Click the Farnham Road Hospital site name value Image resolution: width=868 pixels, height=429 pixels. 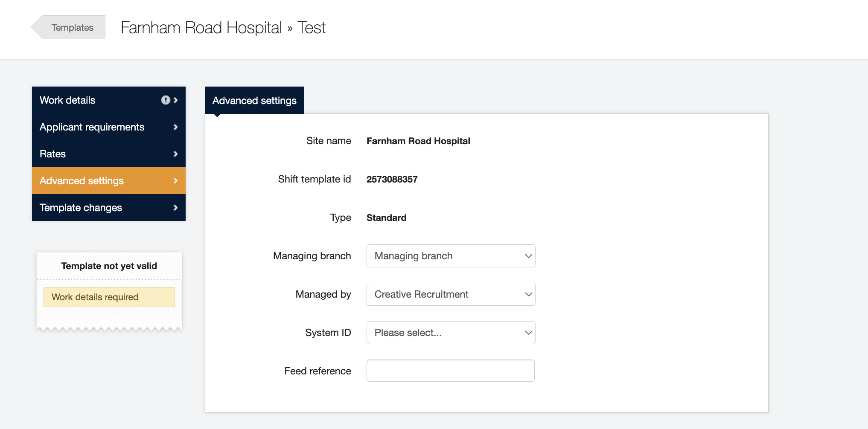click(418, 141)
